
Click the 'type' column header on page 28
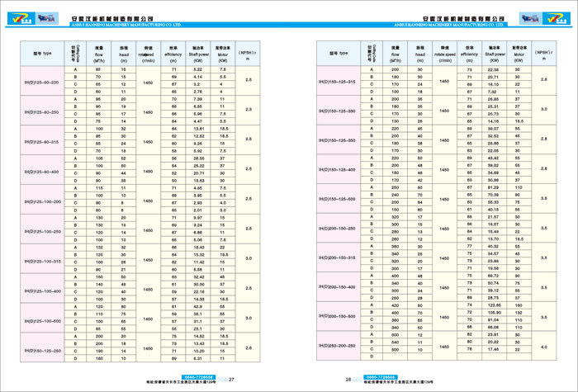pyautogui.click(x=339, y=54)
